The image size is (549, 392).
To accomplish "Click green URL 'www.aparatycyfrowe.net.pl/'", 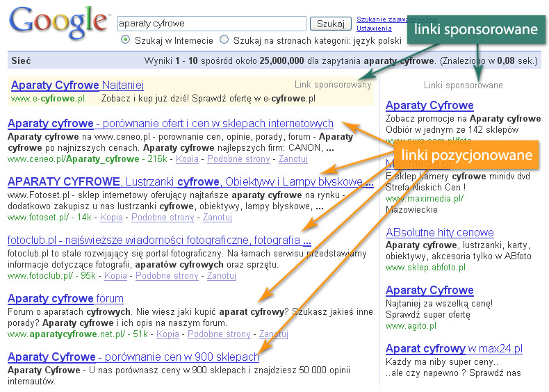I will click(66, 334).
